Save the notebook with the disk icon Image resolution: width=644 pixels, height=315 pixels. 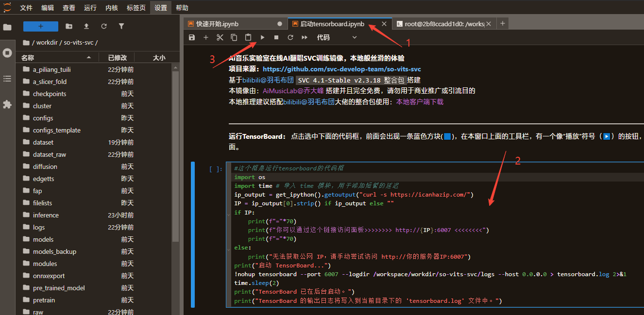coord(192,37)
